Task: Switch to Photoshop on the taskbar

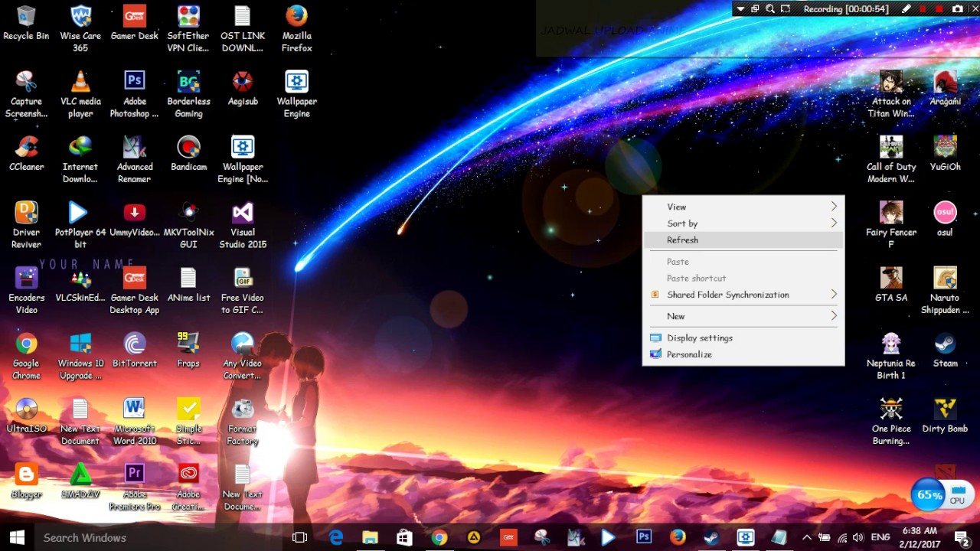Action: coord(644,537)
